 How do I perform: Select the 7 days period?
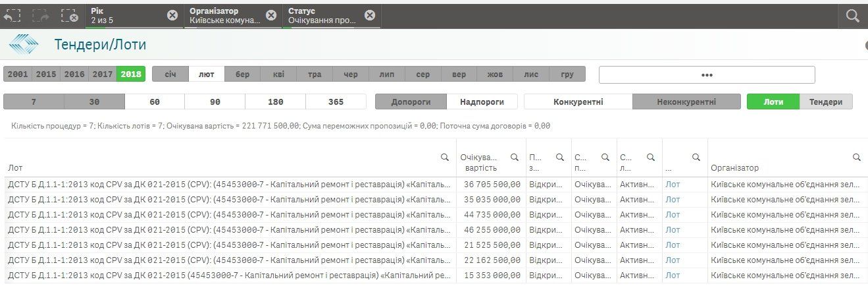tap(34, 101)
